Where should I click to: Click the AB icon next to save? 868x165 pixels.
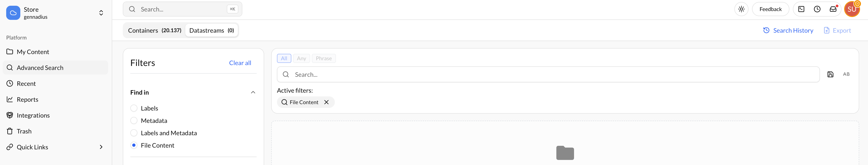click(x=847, y=74)
